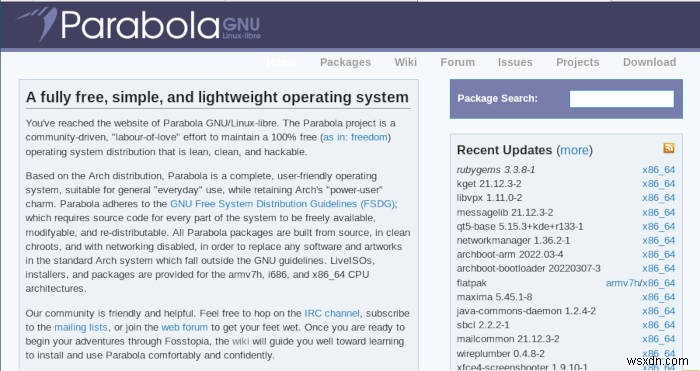
Task: Open the Forum navigation link
Action: [458, 62]
